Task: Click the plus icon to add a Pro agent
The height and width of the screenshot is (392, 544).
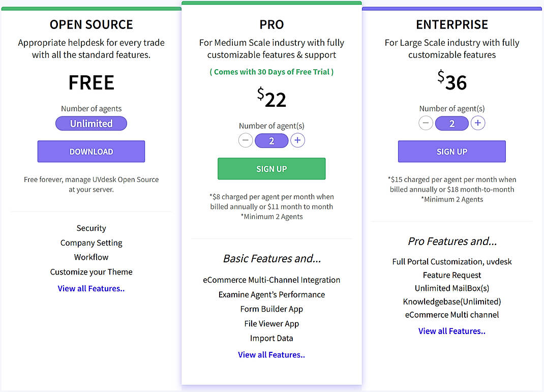Action: point(297,140)
